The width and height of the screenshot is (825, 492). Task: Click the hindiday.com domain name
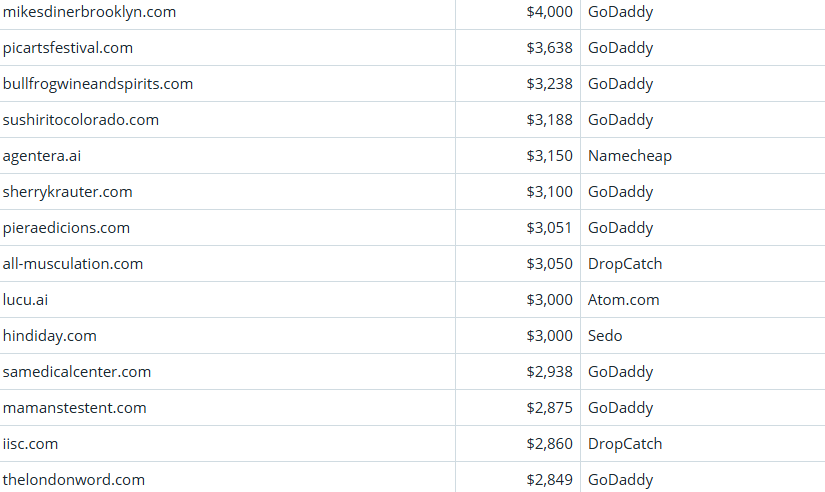50,336
